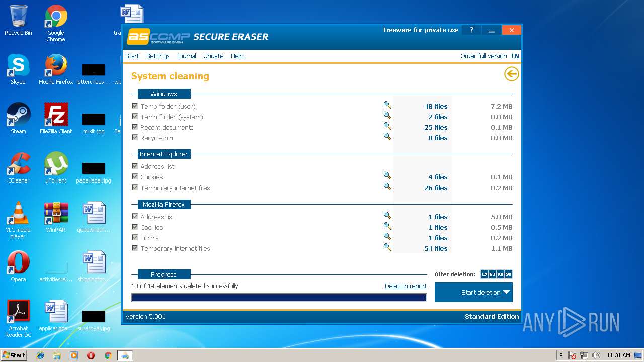644x362 pixels.
Task: Open the Settings menu
Action: (158, 56)
